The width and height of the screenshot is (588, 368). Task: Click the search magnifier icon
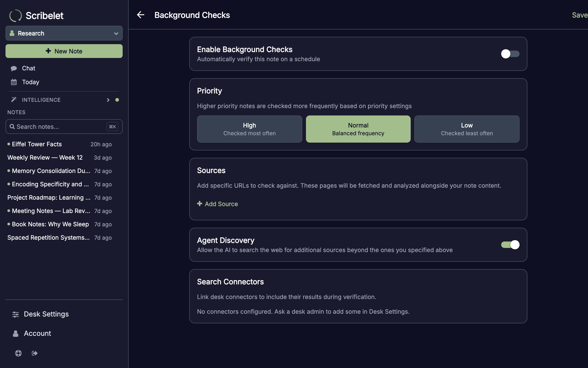pos(12,126)
